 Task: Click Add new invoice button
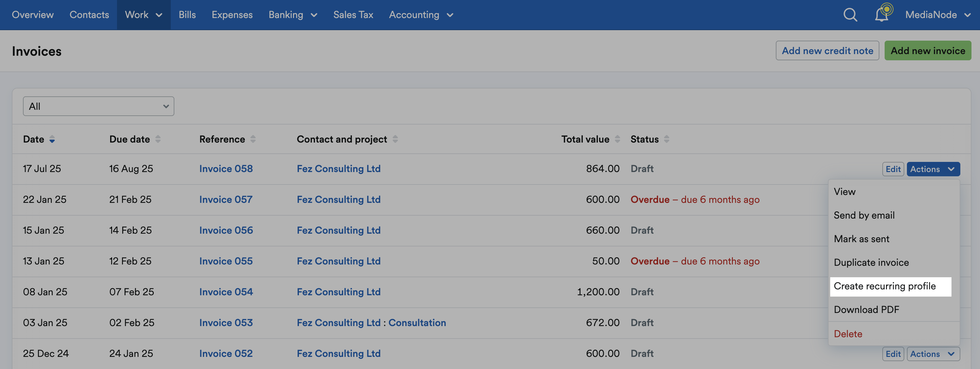tap(928, 50)
